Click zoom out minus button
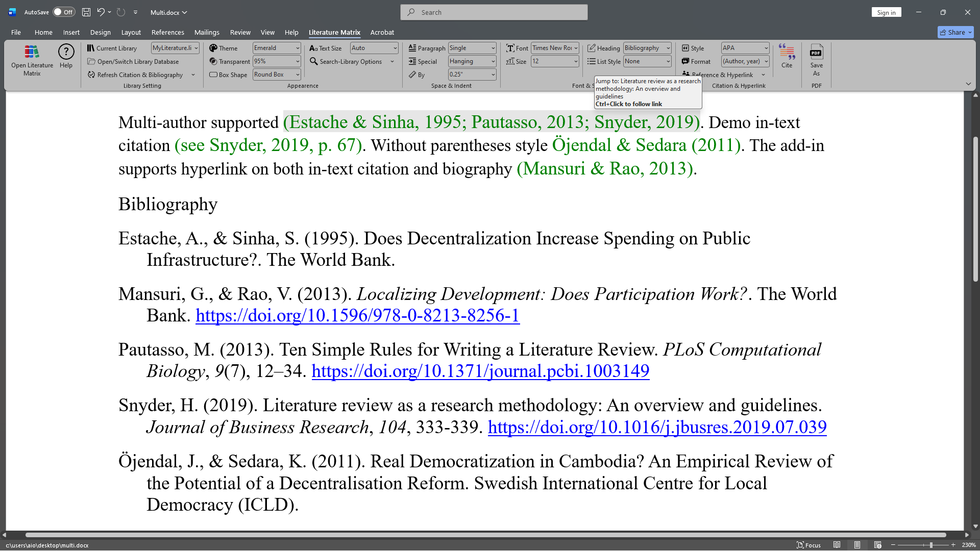The image size is (980, 551). coord(893,545)
